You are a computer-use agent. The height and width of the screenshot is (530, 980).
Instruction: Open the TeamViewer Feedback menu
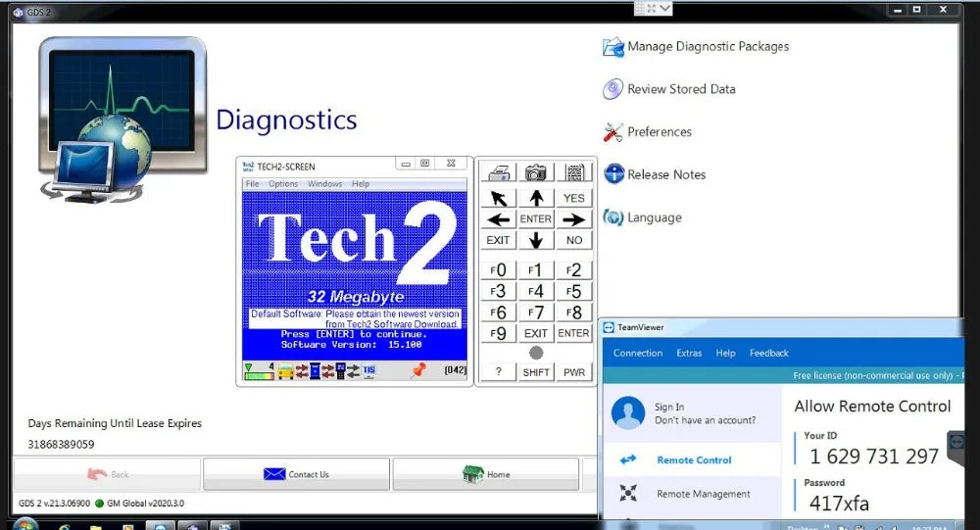[x=768, y=353]
